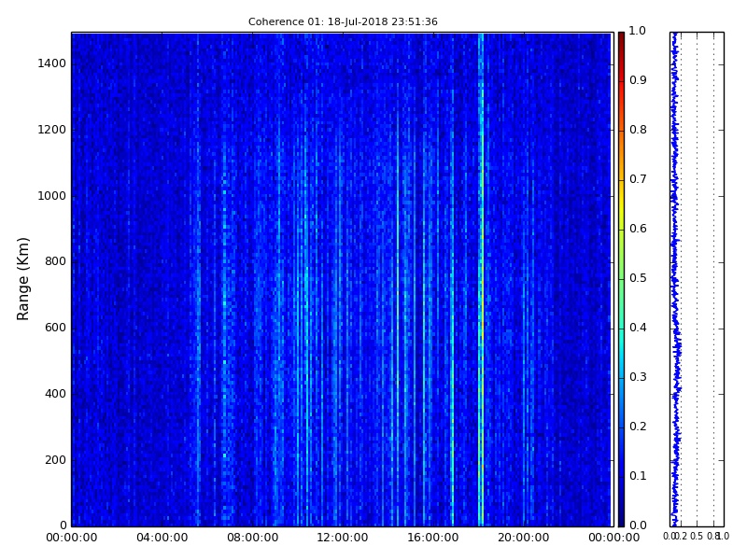The height and width of the screenshot is (560, 747).
Task: Click the 20:00:00 time axis label
Action: click(x=524, y=538)
